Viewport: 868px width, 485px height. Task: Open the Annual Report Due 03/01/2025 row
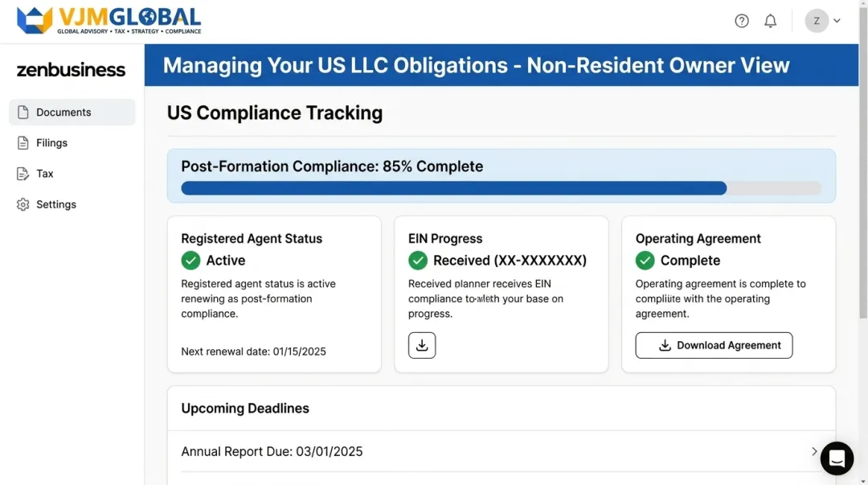[x=501, y=451]
